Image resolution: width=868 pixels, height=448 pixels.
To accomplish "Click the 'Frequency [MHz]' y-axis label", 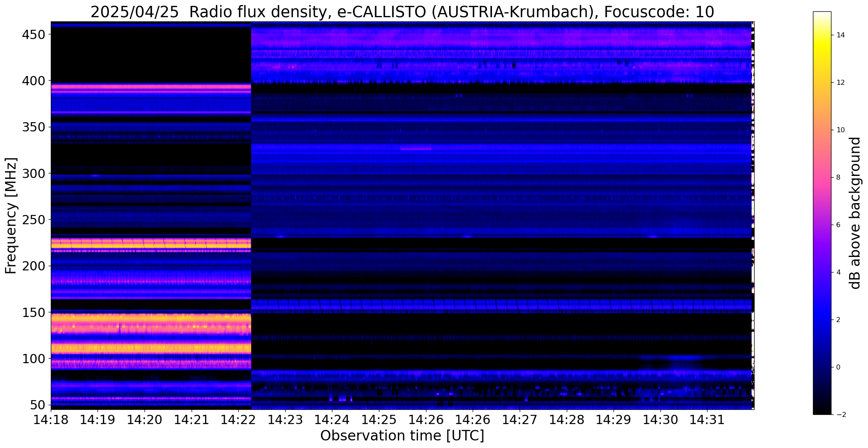I will click(x=11, y=215).
